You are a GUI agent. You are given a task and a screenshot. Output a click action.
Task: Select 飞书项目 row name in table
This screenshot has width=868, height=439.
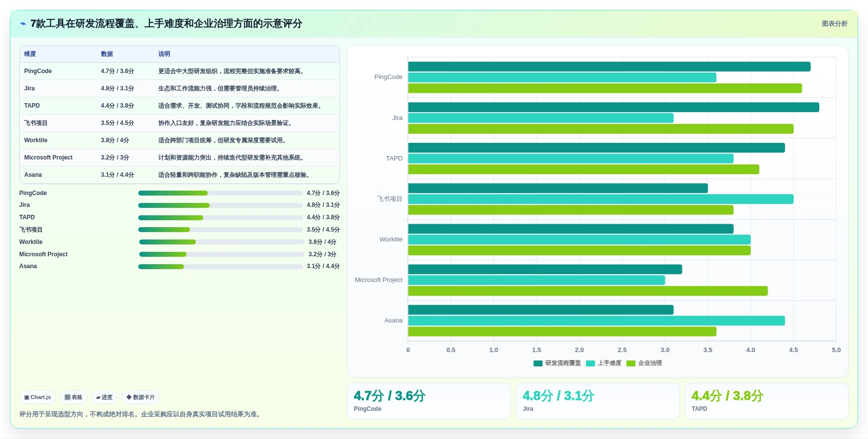point(36,123)
